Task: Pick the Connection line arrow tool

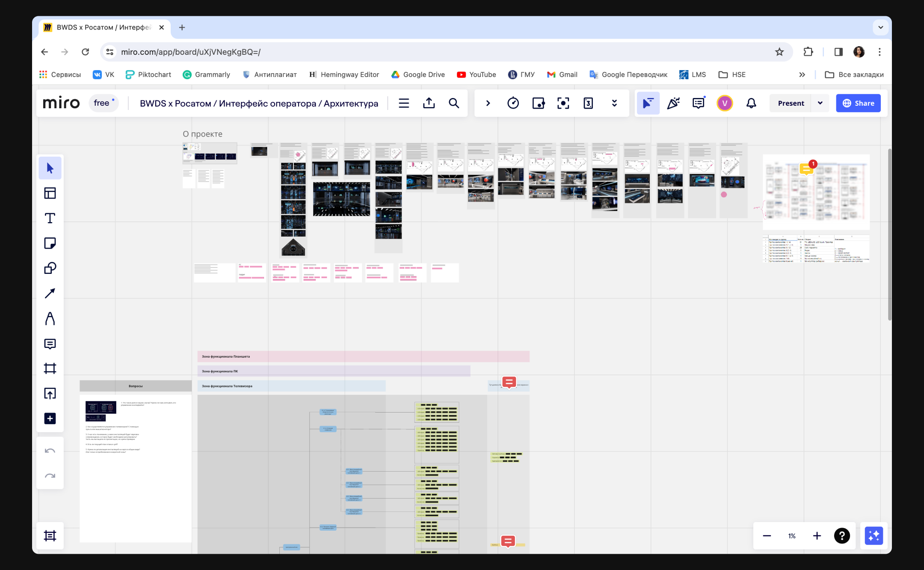Action: point(50,293)
